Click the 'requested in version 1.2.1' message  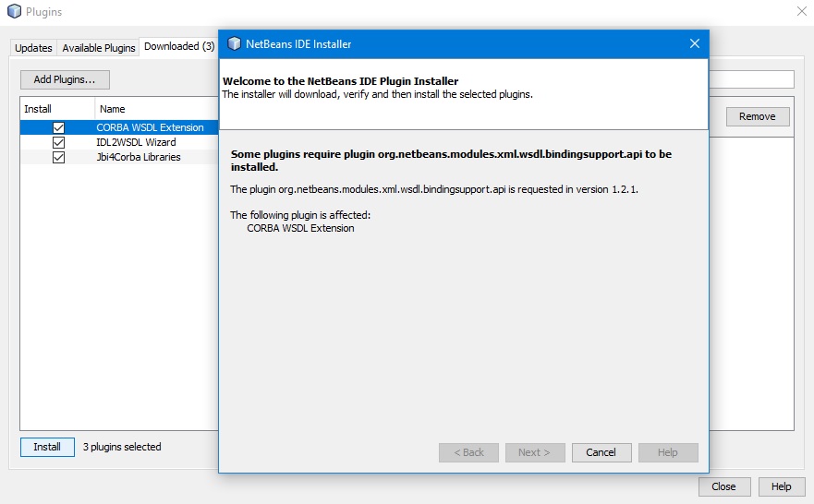click(x=434, y=189)
